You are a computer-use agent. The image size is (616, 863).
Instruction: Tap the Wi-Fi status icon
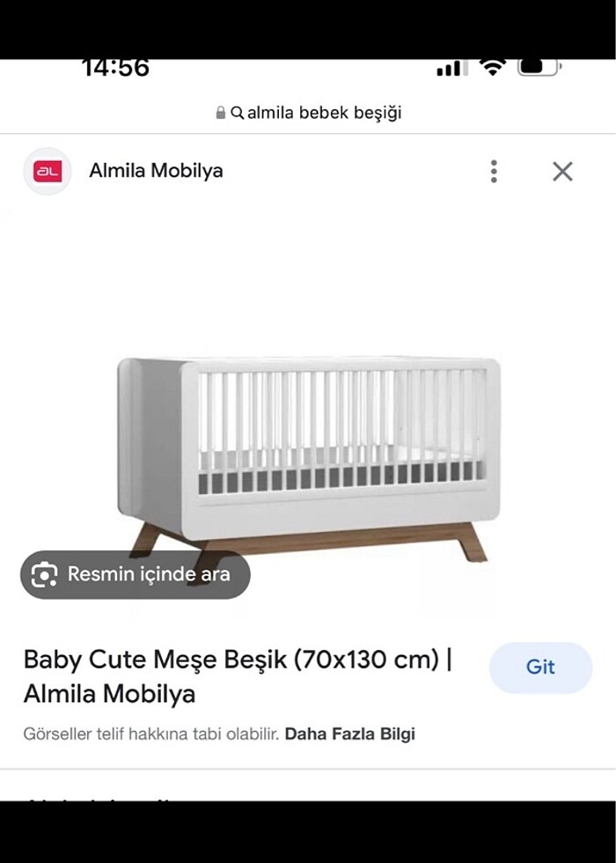pos(492,67)
